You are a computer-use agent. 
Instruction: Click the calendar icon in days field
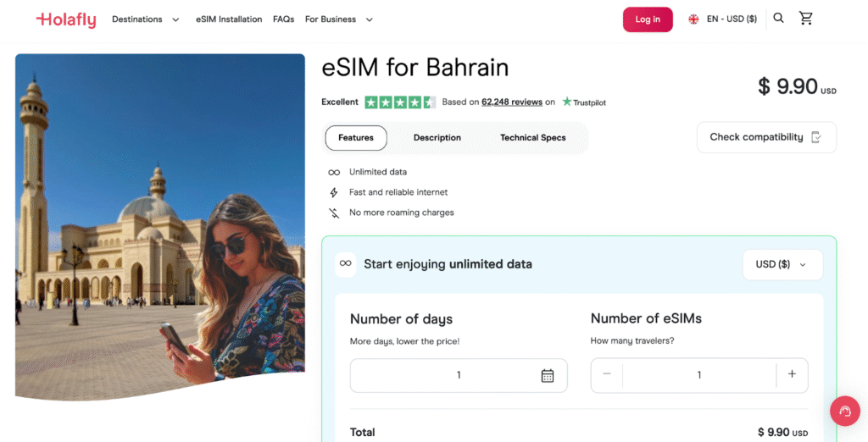pyautogui.click(x=548, y=375)
